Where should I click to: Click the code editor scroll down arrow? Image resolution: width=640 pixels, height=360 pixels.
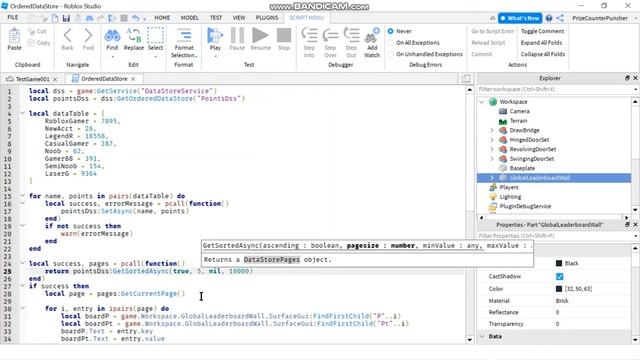[469, 340]
